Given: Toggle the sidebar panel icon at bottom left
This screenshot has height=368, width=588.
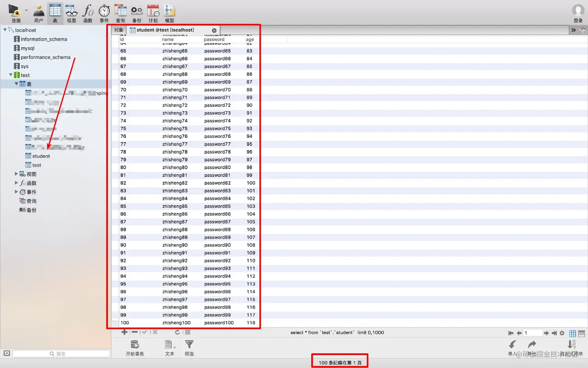Looking at the screenshot, I should (7, 353).
